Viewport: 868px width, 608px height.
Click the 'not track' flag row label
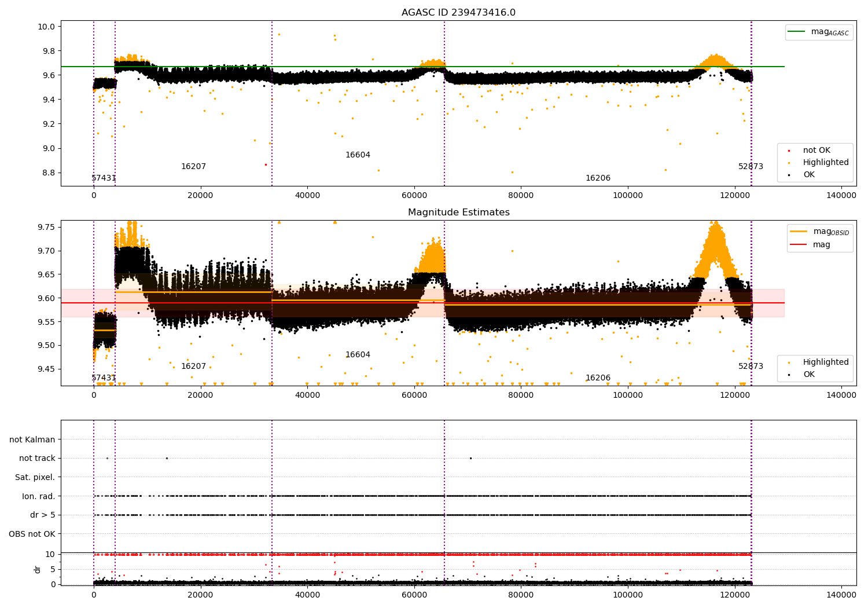pos(37,458)
